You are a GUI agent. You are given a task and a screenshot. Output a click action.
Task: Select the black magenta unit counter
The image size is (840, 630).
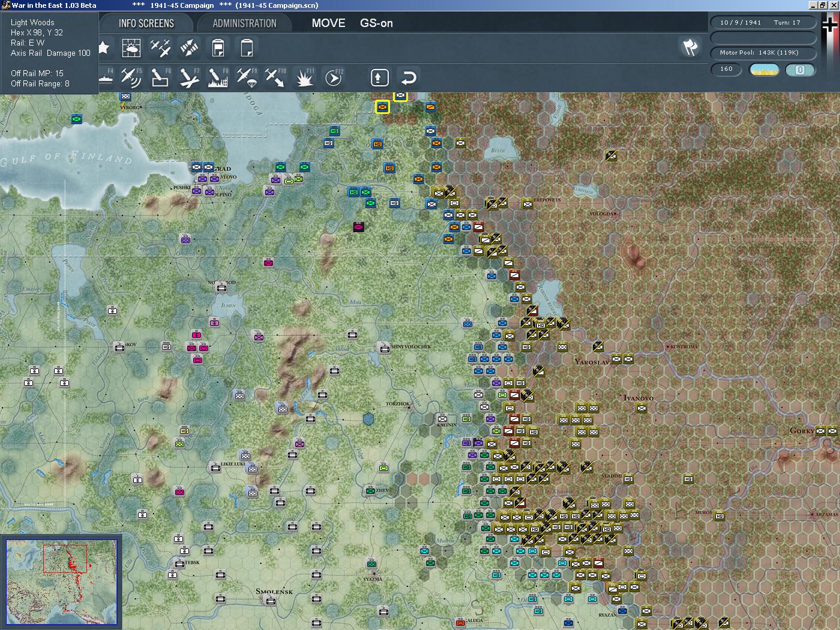click(359, 227)
